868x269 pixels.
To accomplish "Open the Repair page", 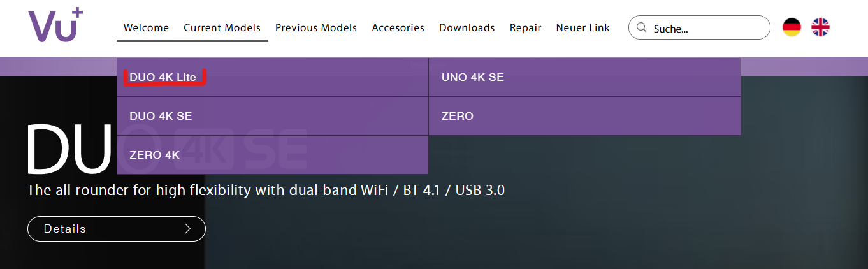I will [x=525, y=28].
